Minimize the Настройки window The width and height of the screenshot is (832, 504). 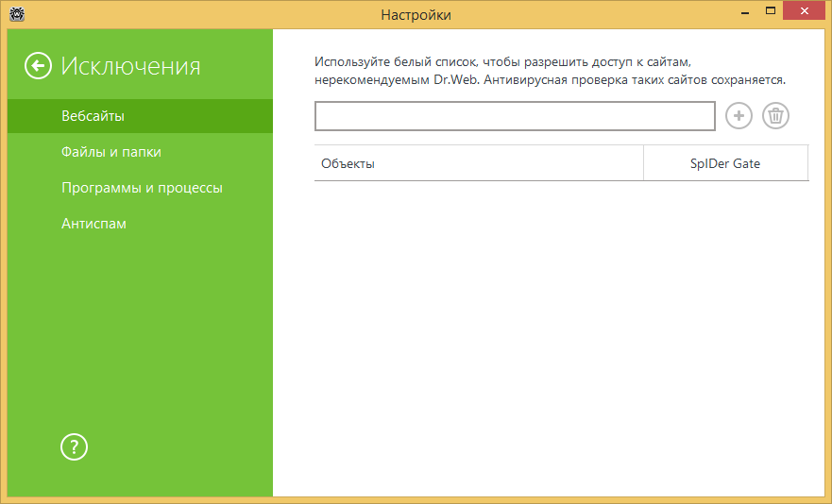click(745, 11)
